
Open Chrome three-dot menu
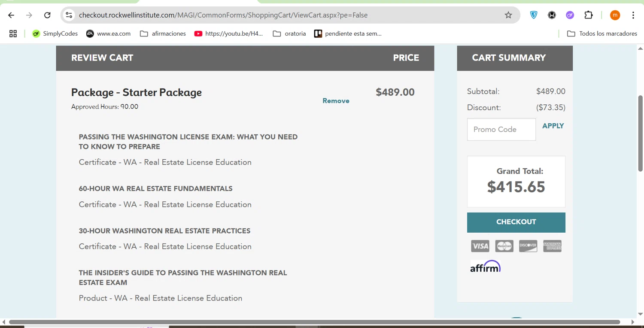pyautogui.click(x=633, y=15)
